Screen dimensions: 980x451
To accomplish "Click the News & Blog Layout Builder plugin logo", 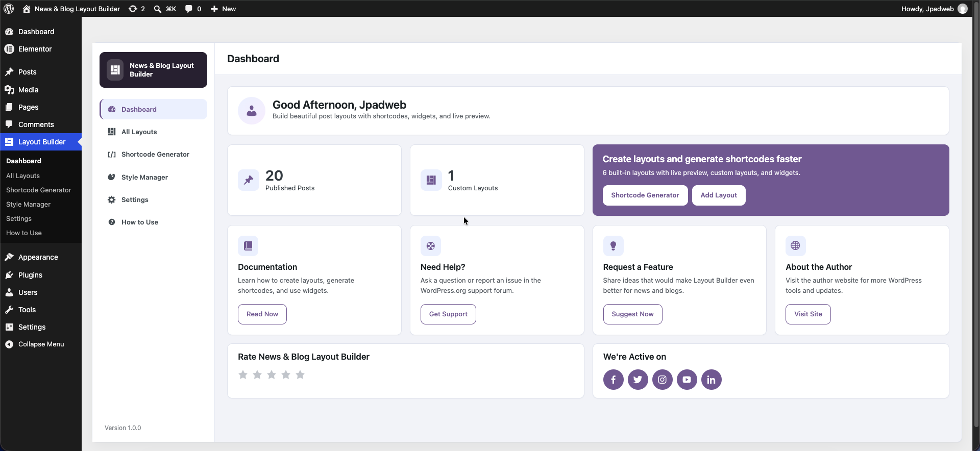I will point(153,70).
